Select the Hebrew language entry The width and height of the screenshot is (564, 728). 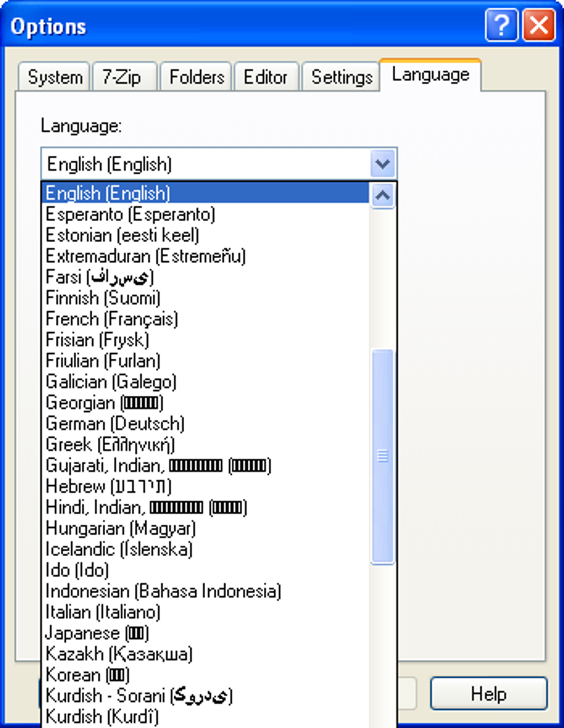pos(205,487)
